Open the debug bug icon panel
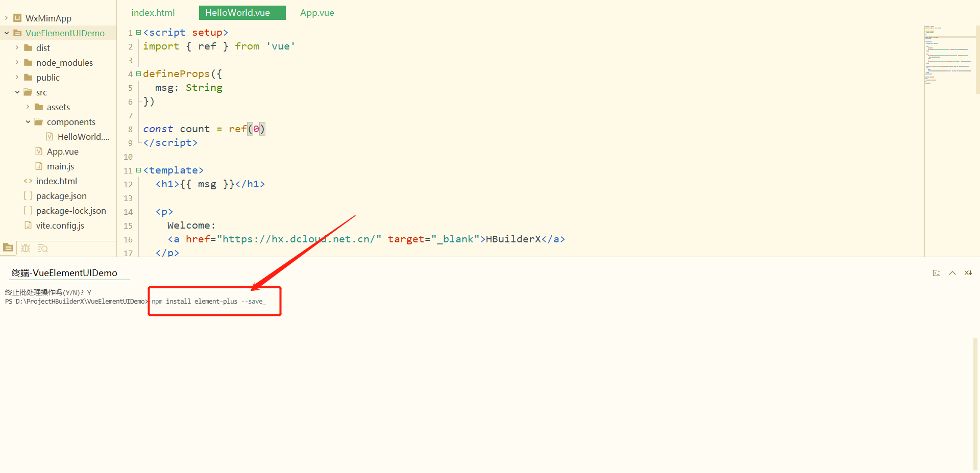Image resolution: width=980 pixels, height=473 pixels. (x=26, y=248)
